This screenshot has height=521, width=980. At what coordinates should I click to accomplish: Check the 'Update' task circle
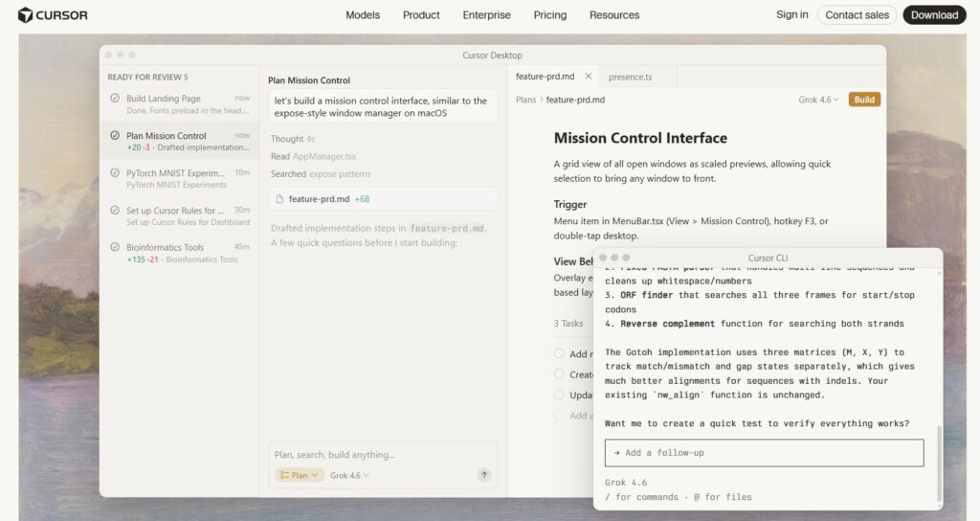pyautogui.click(x=559, y=395)
